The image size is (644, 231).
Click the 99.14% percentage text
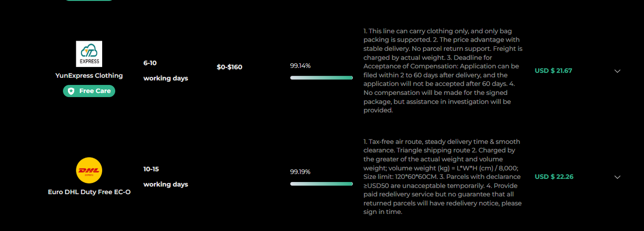301,66
